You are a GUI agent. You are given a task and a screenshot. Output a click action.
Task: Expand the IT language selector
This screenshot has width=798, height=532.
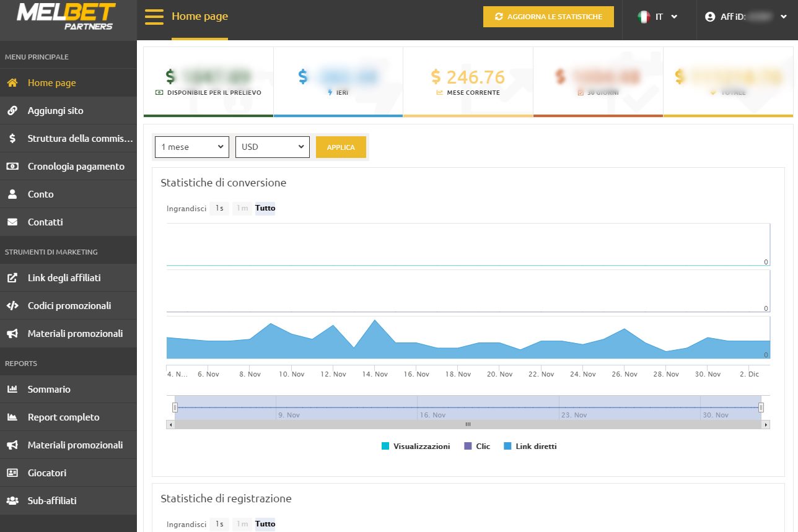[x=657, y=17]
